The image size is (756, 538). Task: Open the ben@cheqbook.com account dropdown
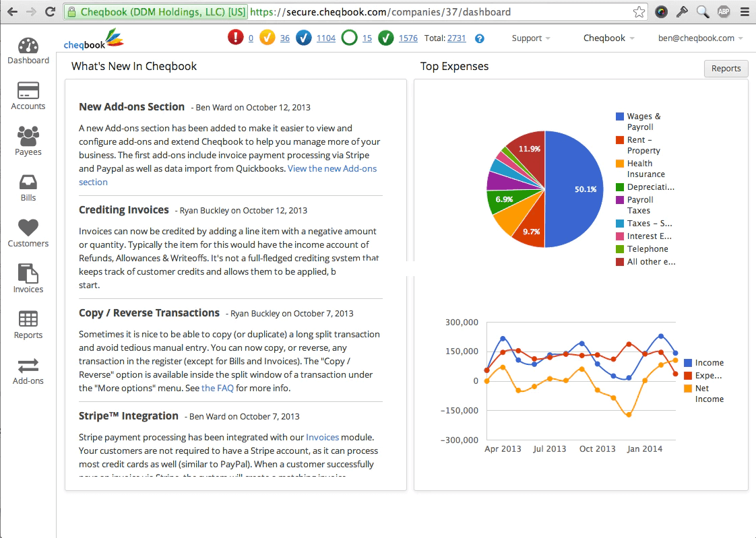[700, 38]
